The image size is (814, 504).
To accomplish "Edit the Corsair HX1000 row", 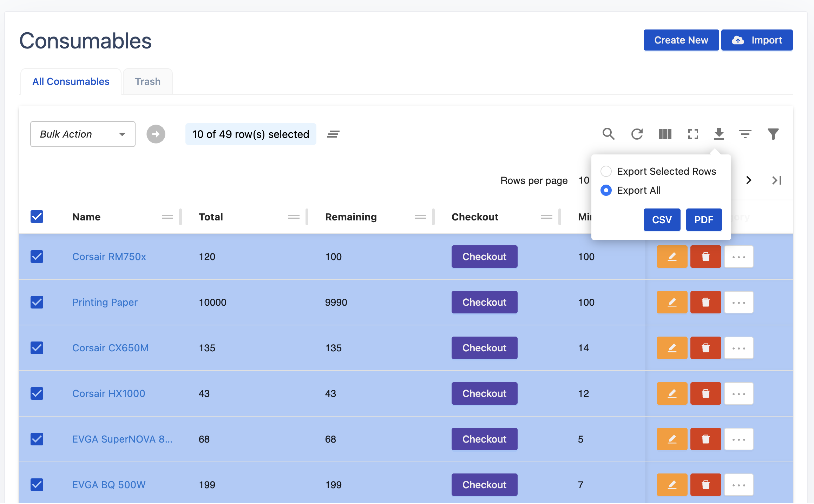I will pos(672,393).
